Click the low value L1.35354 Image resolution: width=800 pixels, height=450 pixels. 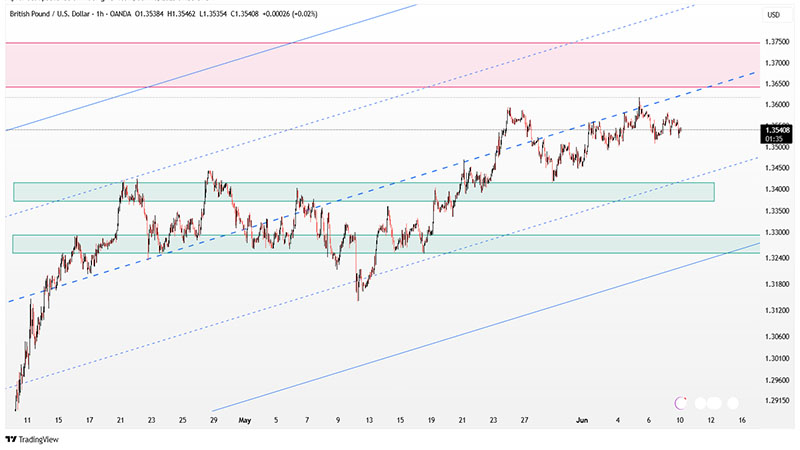coord(213,14)
